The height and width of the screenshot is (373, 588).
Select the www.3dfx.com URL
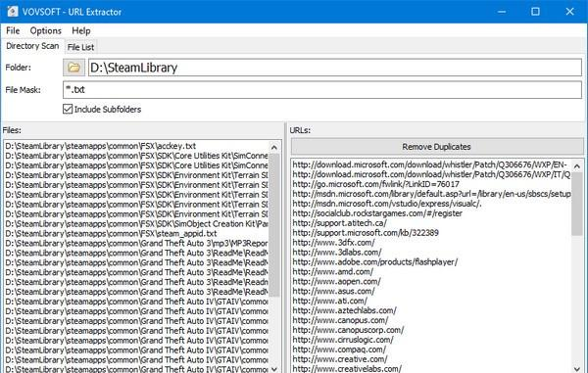[333, 243]
